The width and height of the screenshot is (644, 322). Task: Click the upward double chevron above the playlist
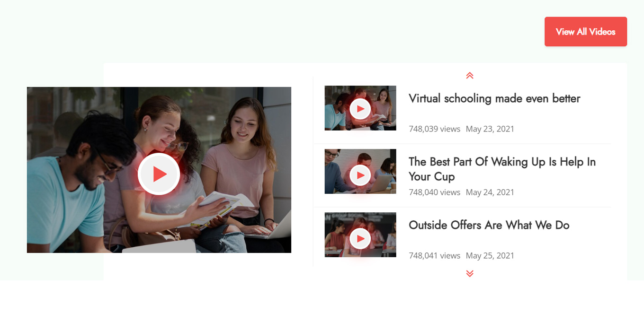click(x=469, y=75)
